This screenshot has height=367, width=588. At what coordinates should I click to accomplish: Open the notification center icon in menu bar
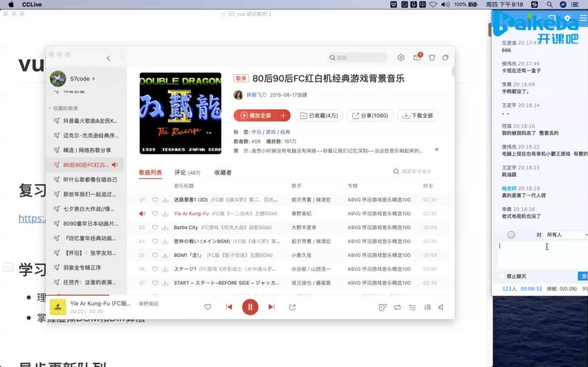(x=574, y=5)
